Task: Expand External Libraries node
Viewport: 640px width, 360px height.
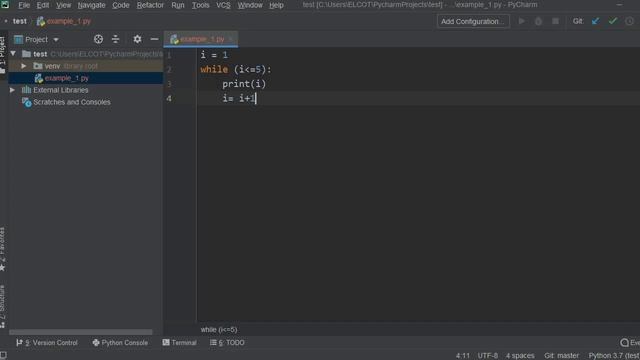Action: tap(12, 90)
